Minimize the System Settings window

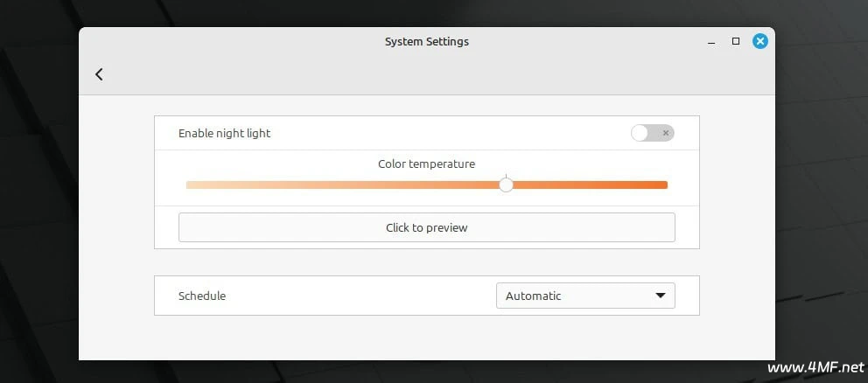point(712,44)
